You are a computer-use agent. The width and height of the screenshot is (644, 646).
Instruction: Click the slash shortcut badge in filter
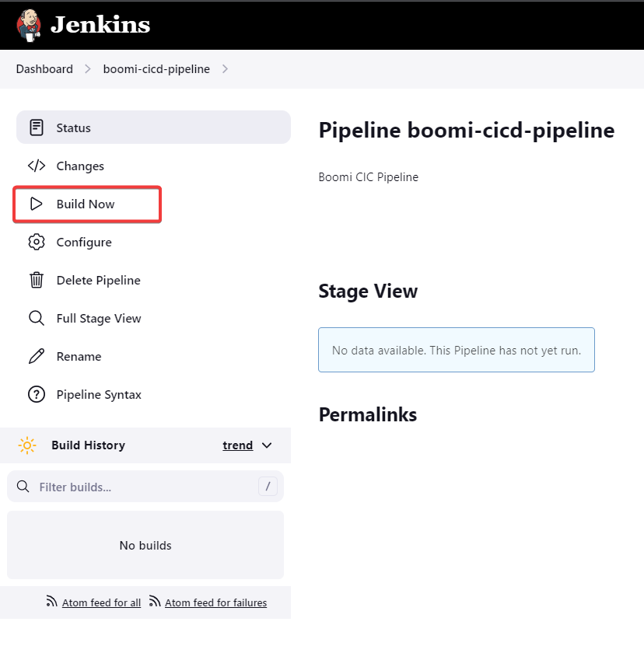[x=268, y=487]
